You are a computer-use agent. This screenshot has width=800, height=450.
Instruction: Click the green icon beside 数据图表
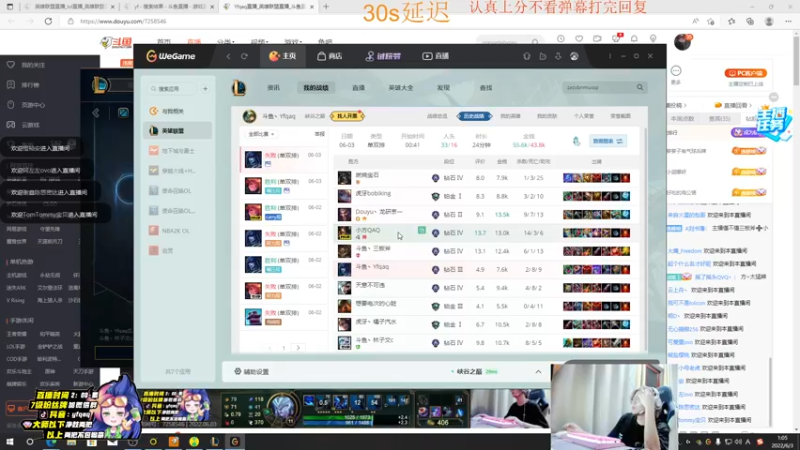(x=577, y=141)
